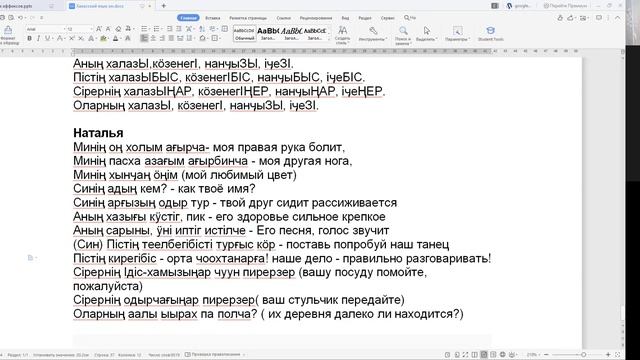Click the fullscreen icon in status bar
The height and width of the screenshot is (360, 640).
(x=466, y=355)
